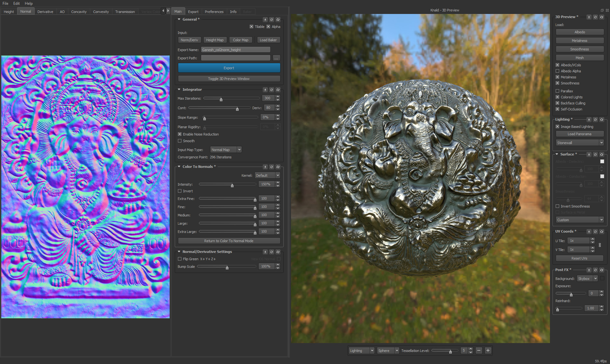This screenshot has height=364, width=610.
Task: Click save preset icon in Normal/Derivative Settings
Action: point(265,252)
